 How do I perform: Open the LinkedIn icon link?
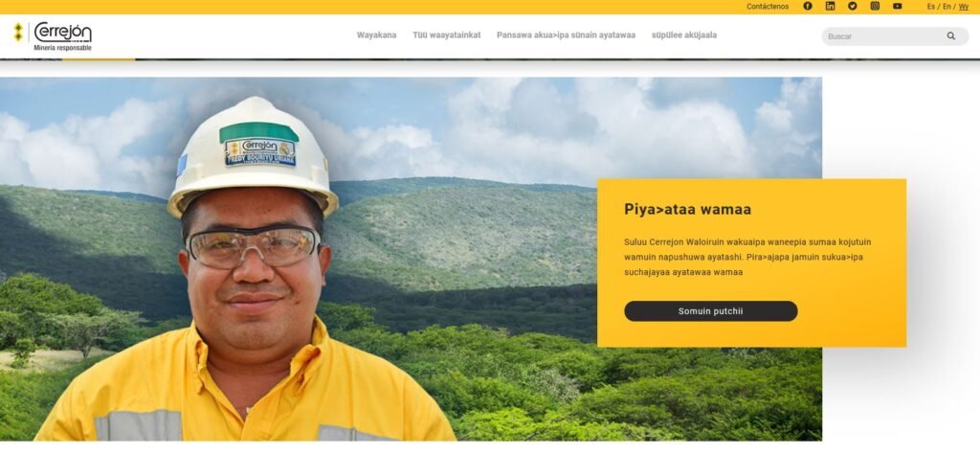tap(830, 7)
